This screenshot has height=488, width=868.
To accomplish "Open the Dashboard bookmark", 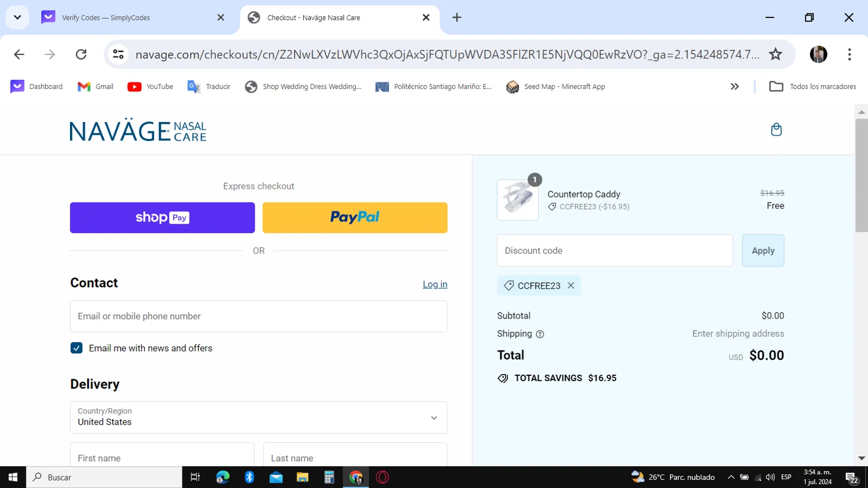I will (36, 87).
